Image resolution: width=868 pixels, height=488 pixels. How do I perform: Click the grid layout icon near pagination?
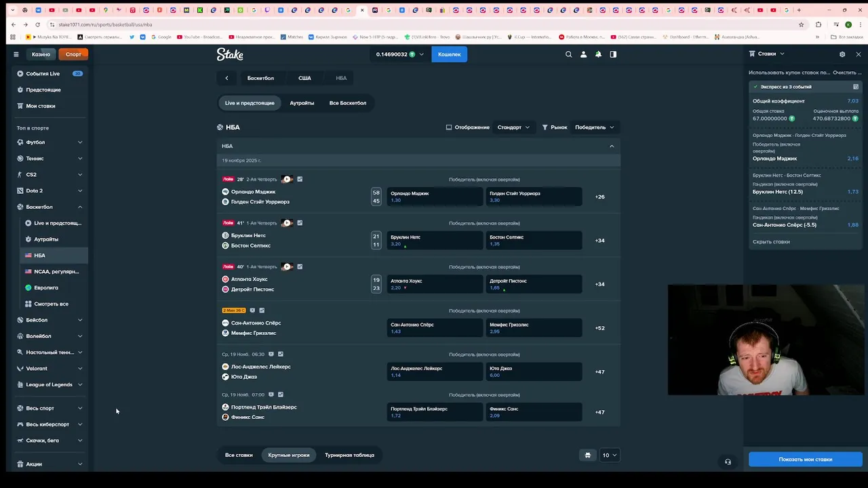(588, 455)
